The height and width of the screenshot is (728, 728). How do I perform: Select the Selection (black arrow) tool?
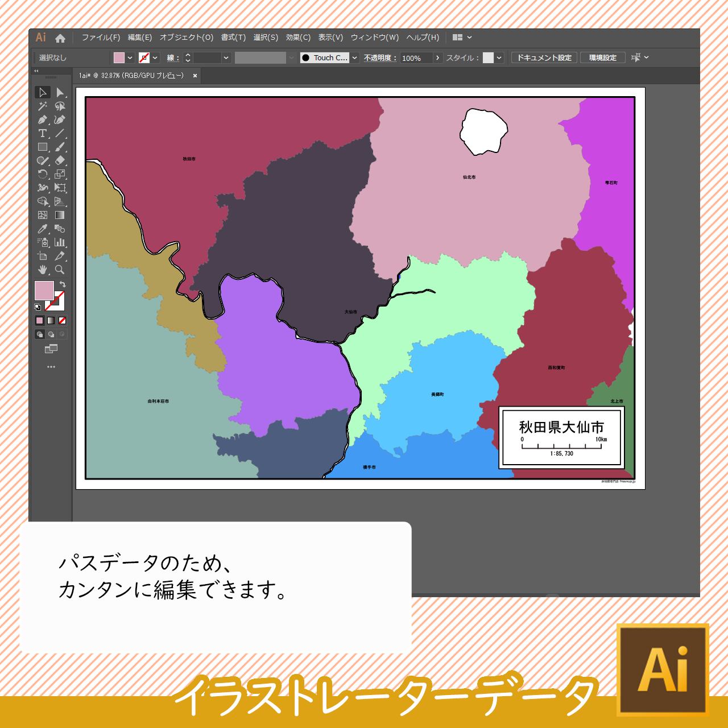[43, 92]
